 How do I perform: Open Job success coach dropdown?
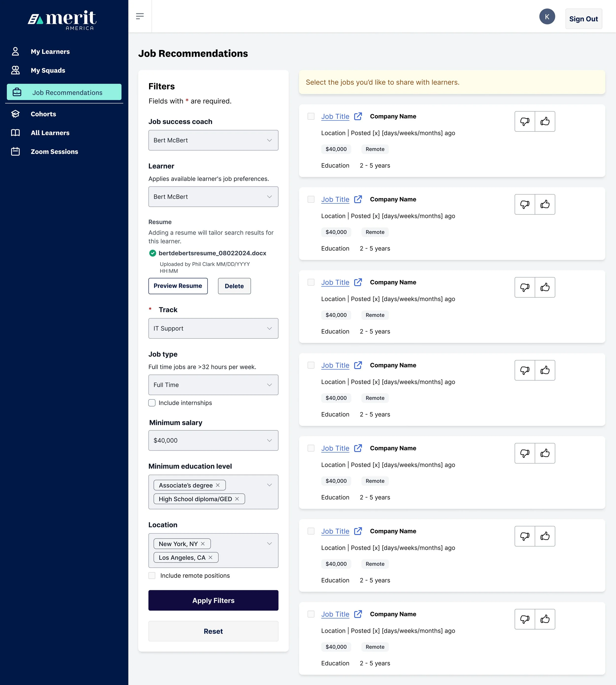click(x=213, y=140)
